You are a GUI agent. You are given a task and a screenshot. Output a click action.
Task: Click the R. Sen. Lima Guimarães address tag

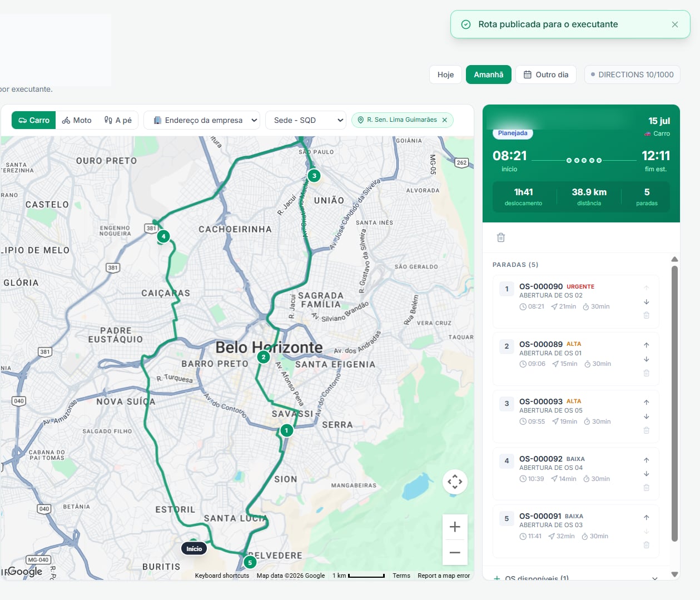pos(401,120)
